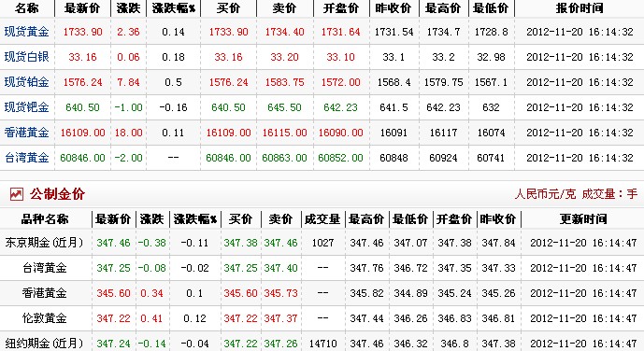Select the 1734.40 sell price cell
The width and height of the screenshot is (644, 351).
(285, 32)
